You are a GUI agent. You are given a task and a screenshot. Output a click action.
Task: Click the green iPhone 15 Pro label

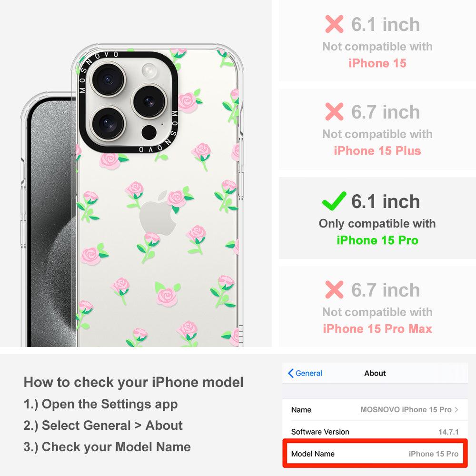377,240
